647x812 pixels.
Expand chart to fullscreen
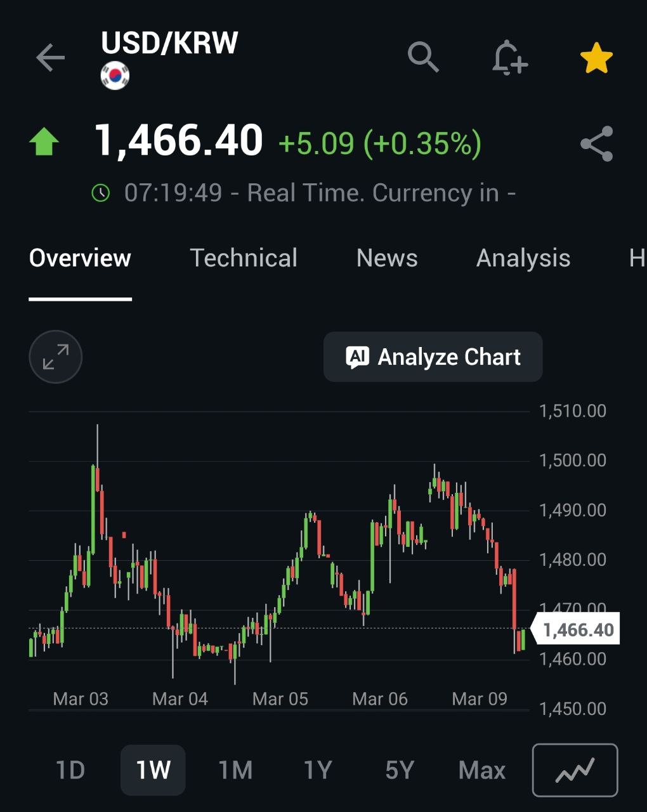pyautogui.click(x=56, y=357)
